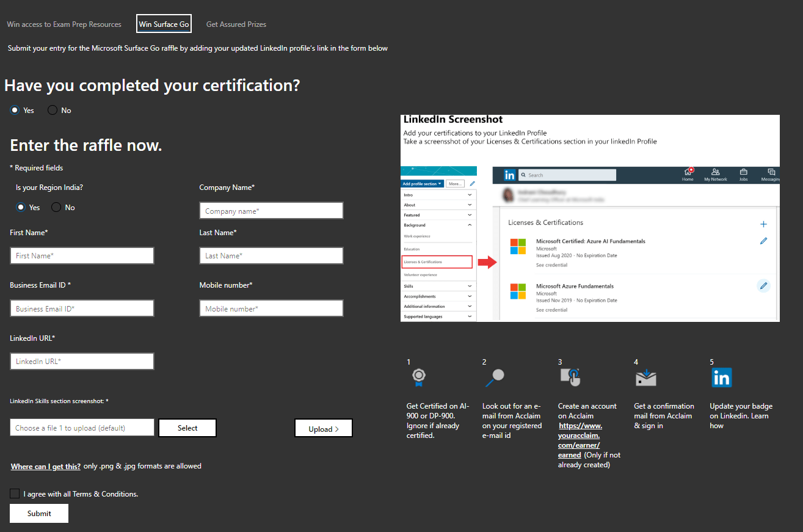Screen dimensions: 803x532
Task: Click the Submit button
Action: pyautogui.click(x=38, y=513)
